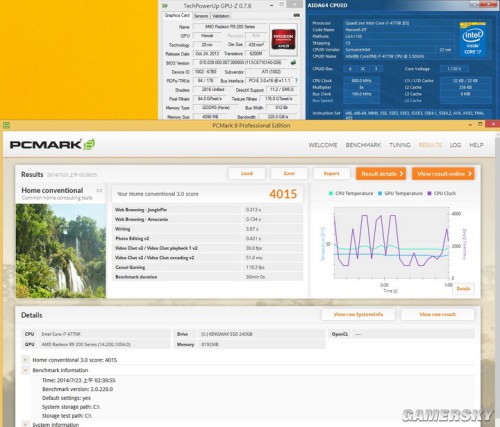Toggle the CPU Clock legend series

(x=442, y=193)
